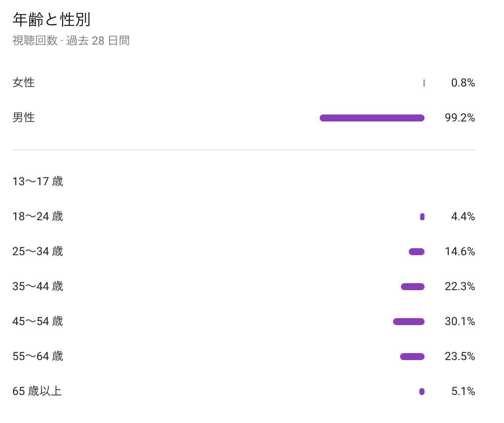Click the 99.2% value for 男性
504x423 pixels.
(459, 118)
